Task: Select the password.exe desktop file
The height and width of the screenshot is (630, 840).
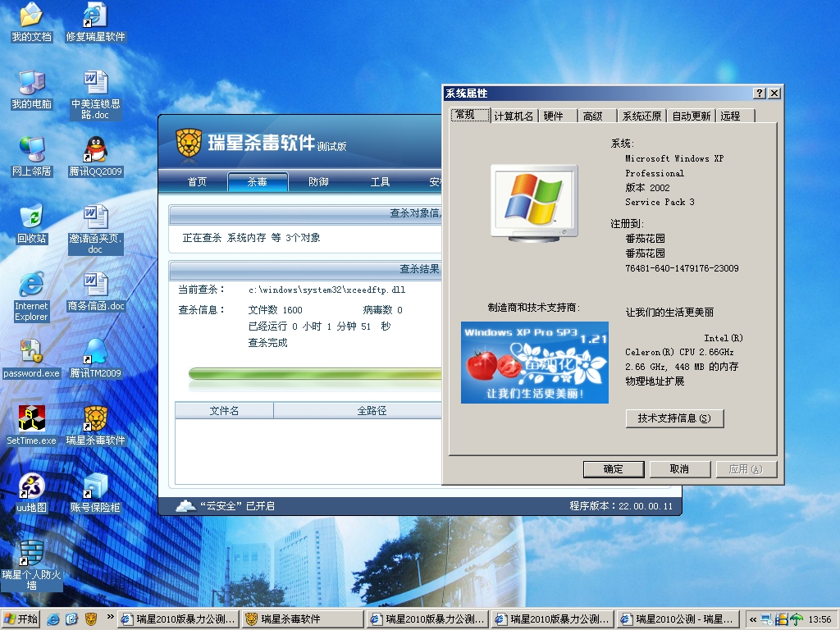Action: click(31, 359)
